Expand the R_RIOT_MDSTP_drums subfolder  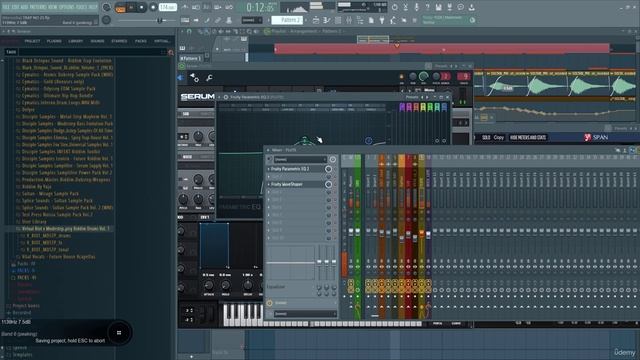click(48, 236)
